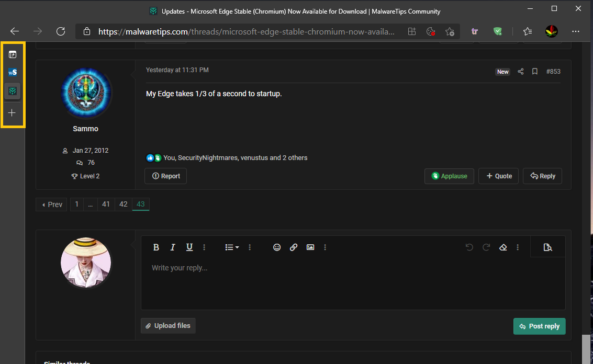
Task: Click the insert image icon in editor
Action: pos(310,247)
